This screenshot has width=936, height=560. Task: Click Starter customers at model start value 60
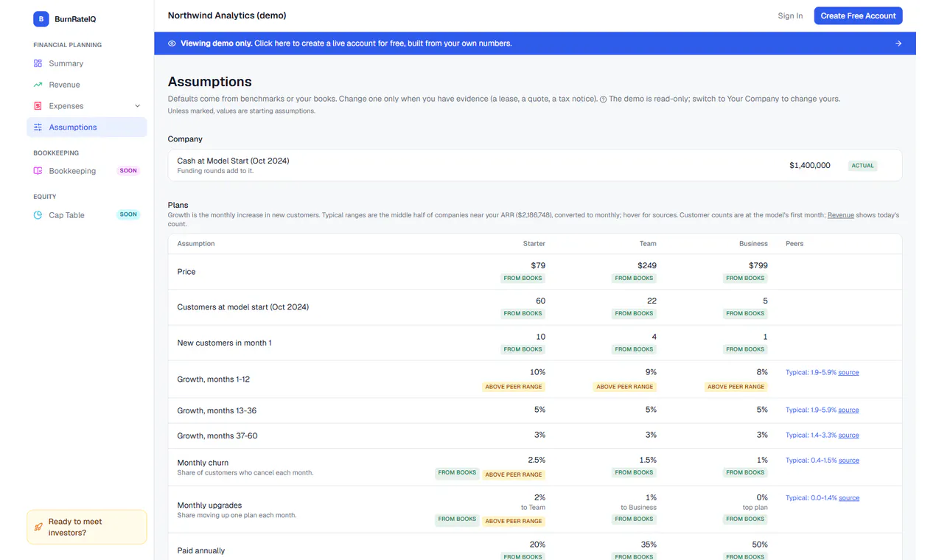(540, 301)
